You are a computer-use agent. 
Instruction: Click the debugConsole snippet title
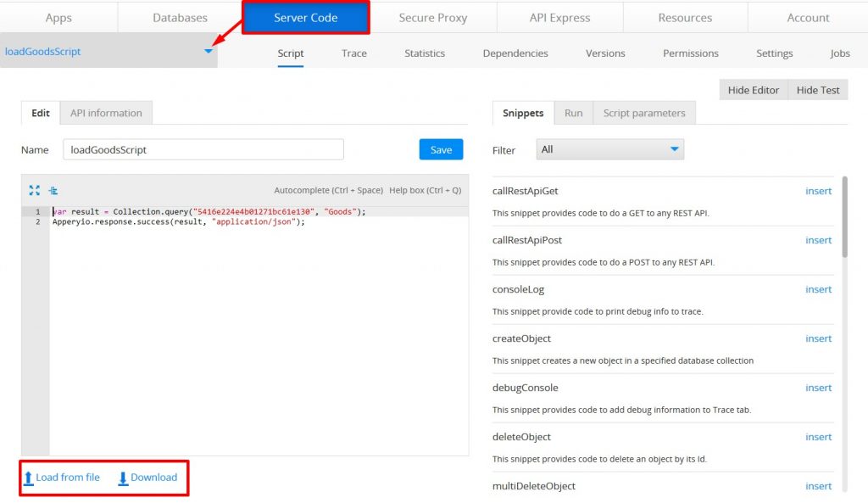click(x=525, y=388)
